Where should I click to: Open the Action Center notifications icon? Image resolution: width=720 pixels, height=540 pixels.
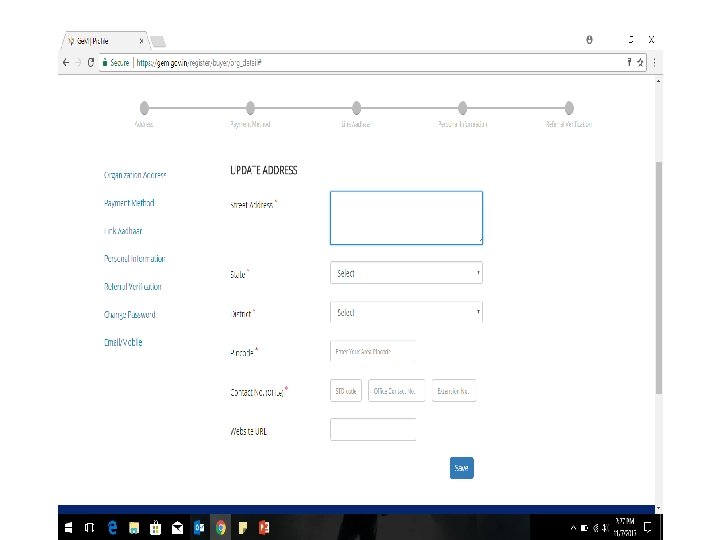click(x=647, y=528)
